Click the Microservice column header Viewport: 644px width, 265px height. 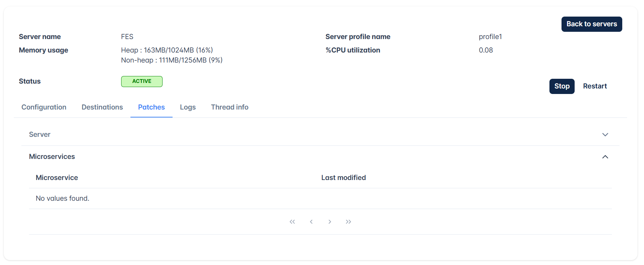(57, 178)
